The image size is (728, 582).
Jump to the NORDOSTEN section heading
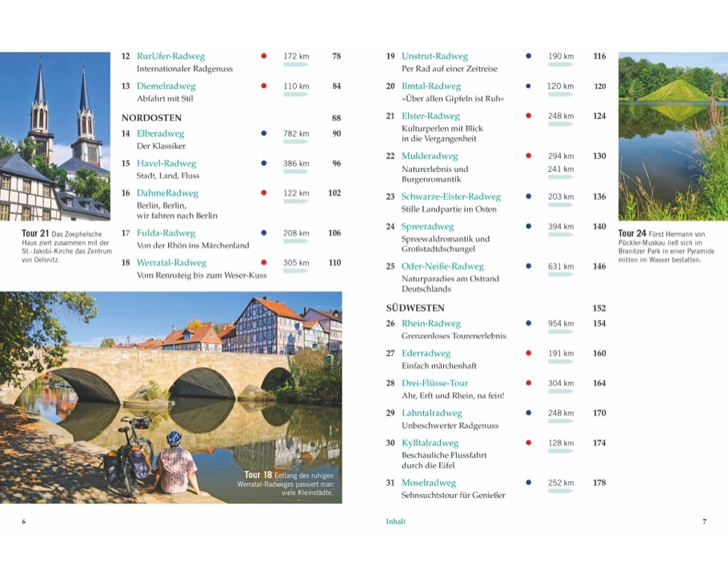tap(151, 118)
